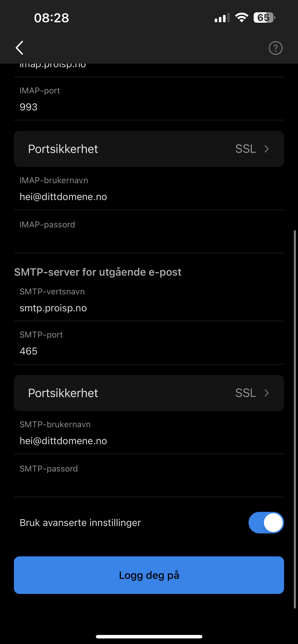Viewport: 298px width, 644px height.
Task: Click the vertical scrollbar on right edge
Action: [x=295, y=419]
